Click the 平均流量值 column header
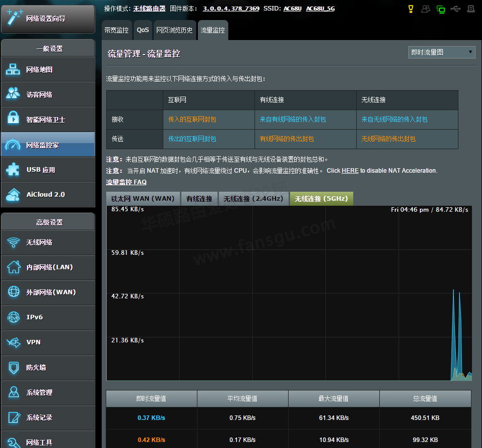The width and height of the screenshot is (482, 448). 242,398
